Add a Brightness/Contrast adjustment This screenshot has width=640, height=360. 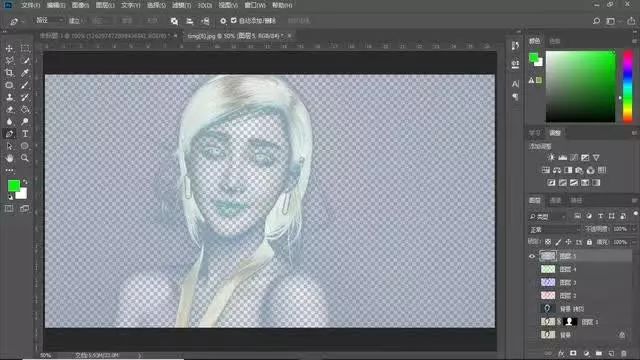551,158
